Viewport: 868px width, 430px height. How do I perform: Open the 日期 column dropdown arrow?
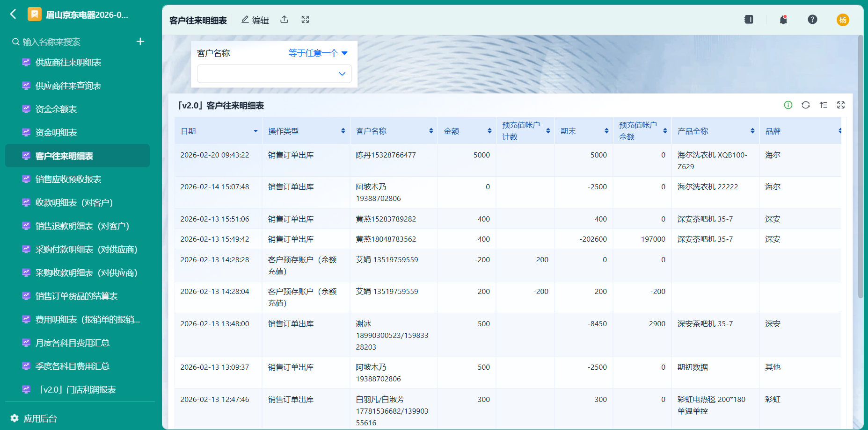point(255,131)
